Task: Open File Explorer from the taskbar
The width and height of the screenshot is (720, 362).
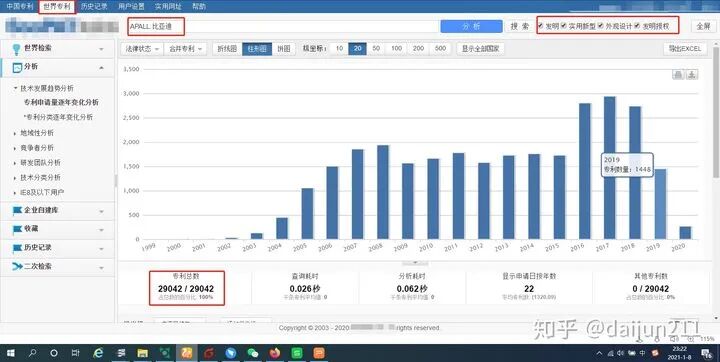Action: coord(142,353)
